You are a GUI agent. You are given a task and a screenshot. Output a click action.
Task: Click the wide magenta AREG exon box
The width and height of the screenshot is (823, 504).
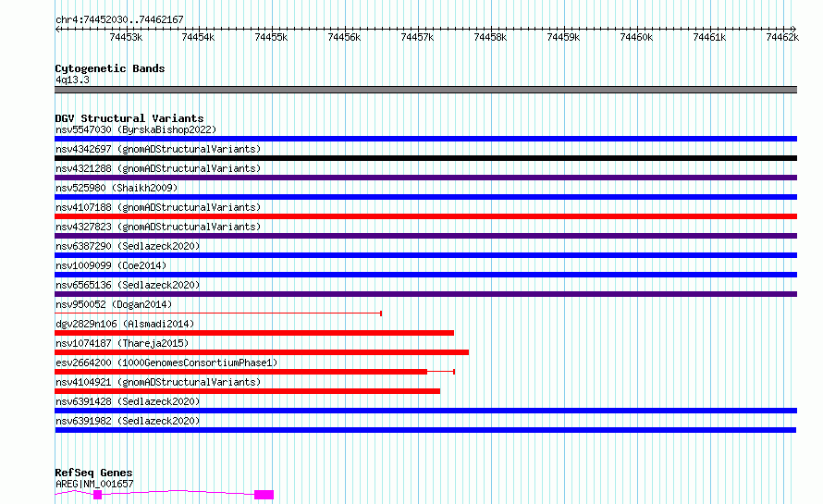(264, 495)
